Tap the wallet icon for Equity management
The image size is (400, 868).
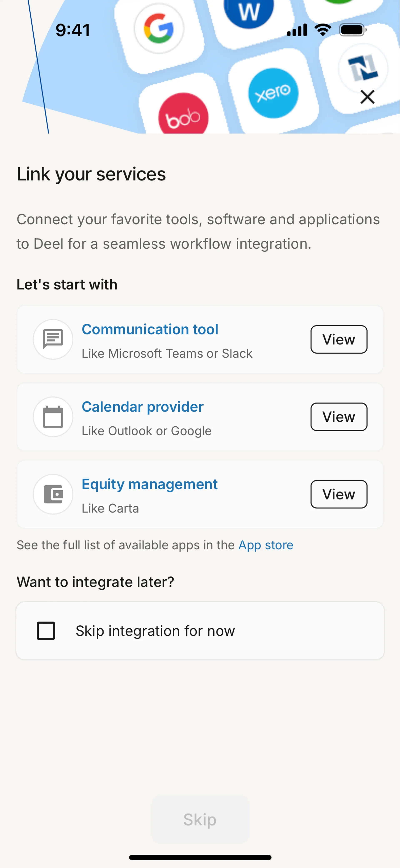[53, 494]
